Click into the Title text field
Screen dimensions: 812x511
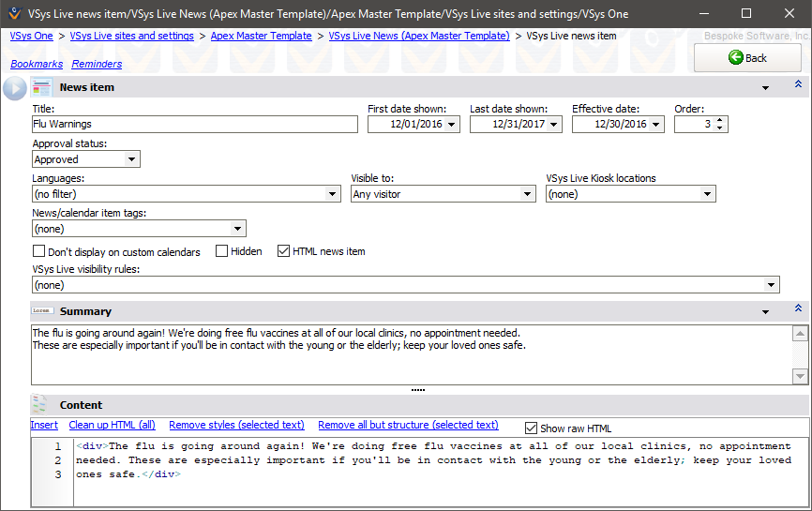194,124
